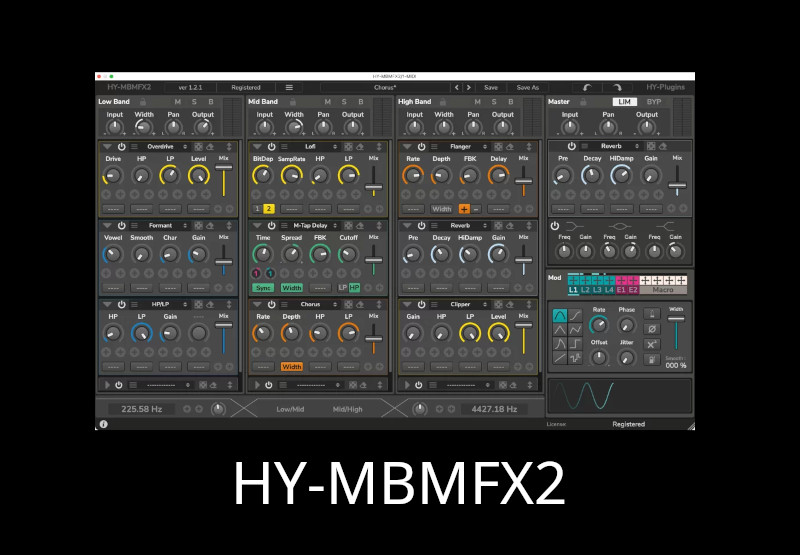The height and width of the screenshot is (555, 800).
Task: Click Lofi mode 2 button
Action: coord(268,209)
